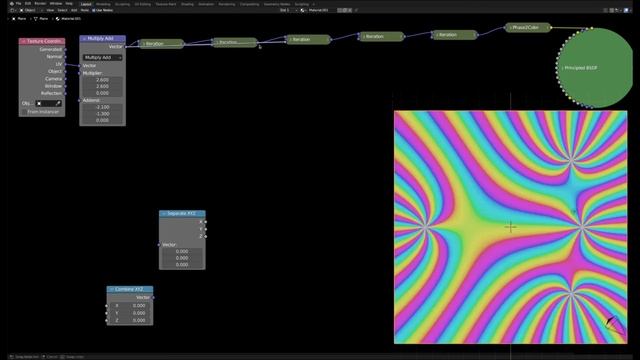Viewport: 640px width, 360px height.
Task: Switch to the Shading workspace tab
Action: [x=187, y=4]
